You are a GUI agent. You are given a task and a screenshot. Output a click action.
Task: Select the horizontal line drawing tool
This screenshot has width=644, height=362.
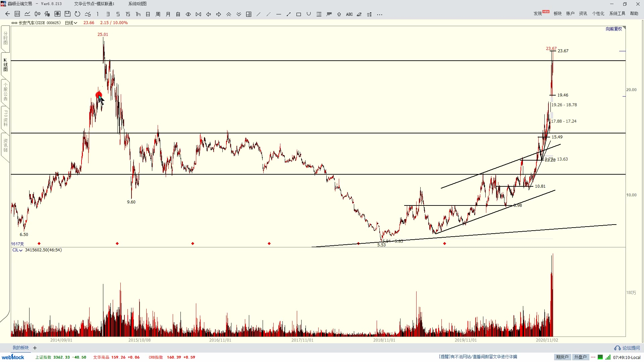[x=278, y=14]
